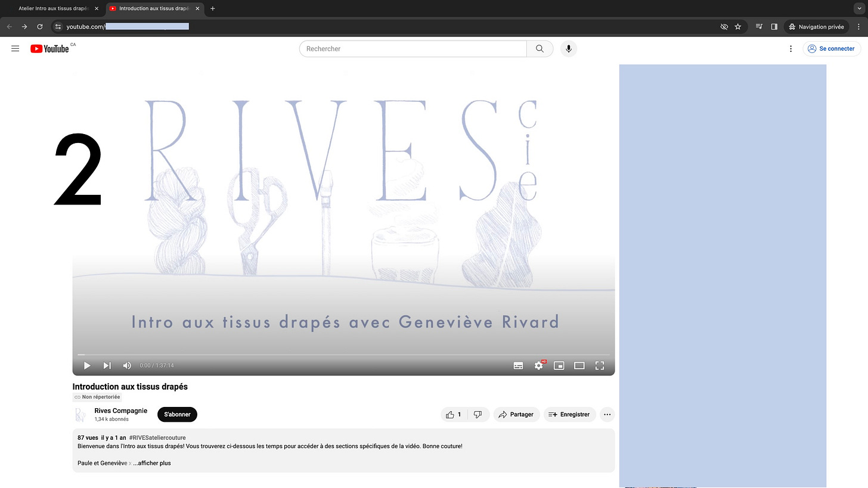Click the 1,34 k abonnés text
This screenshot has height=488, width=868.
[x=111, y=419]
